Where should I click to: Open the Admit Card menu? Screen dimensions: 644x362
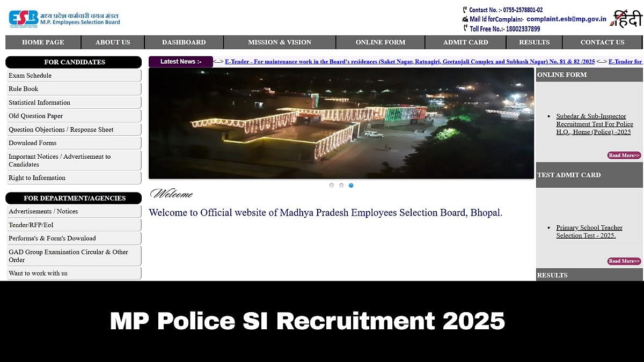(465, 42)
